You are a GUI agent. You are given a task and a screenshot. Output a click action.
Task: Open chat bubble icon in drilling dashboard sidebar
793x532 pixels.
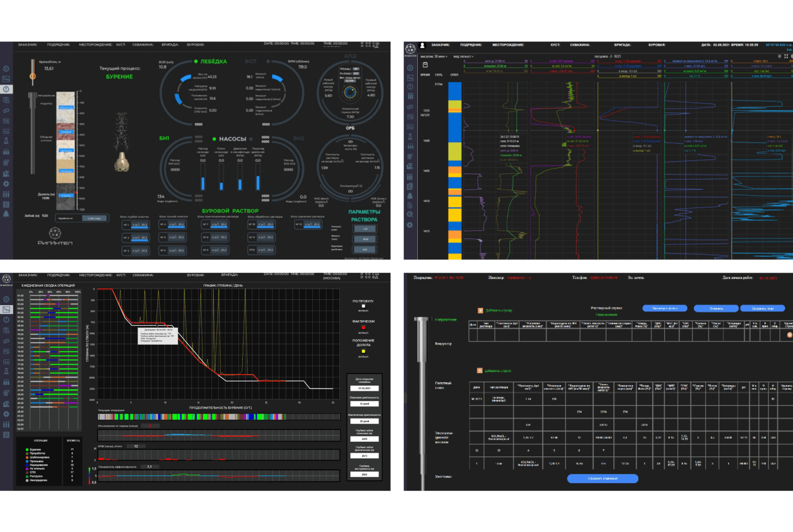[x=6, y=111]
